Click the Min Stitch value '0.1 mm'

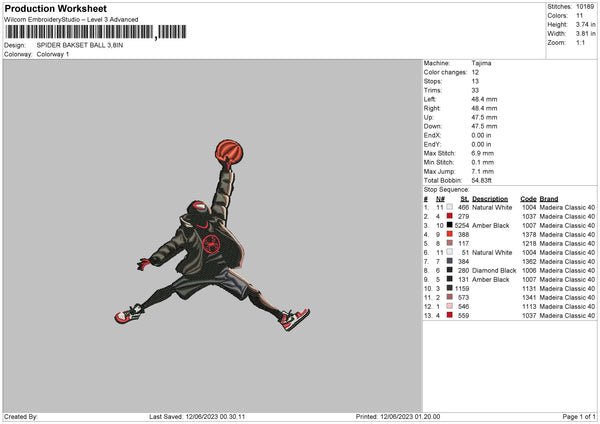coord(483,162)
